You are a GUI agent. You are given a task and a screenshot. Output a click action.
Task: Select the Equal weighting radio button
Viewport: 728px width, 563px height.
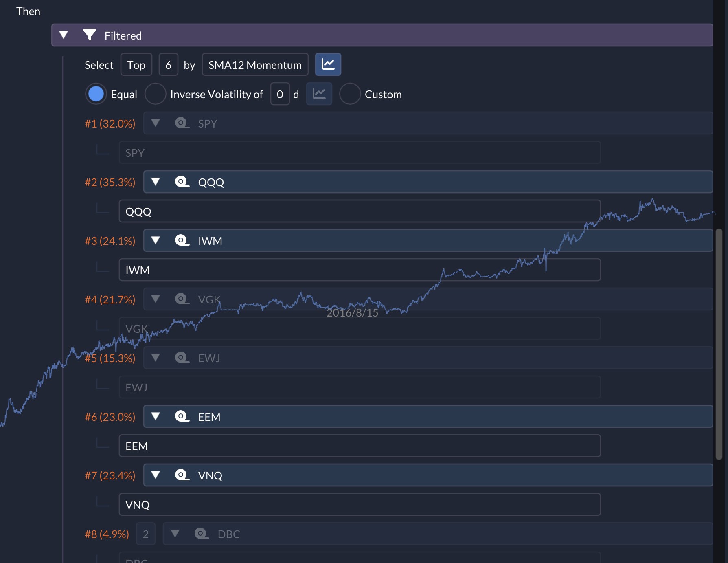[96, 94]
